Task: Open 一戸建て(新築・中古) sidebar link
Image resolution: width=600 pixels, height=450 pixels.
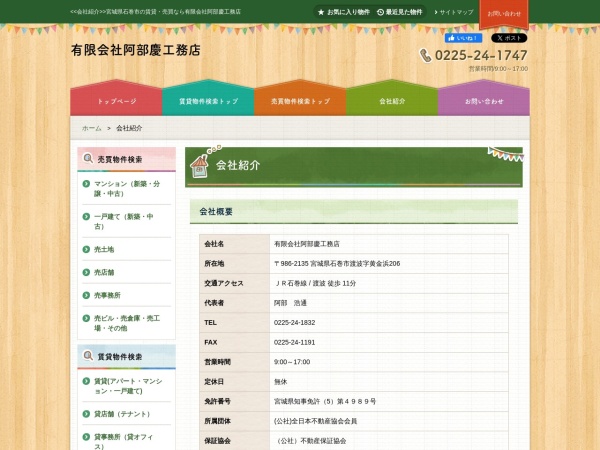Action: pyautogui.click(x=124, y=221)
